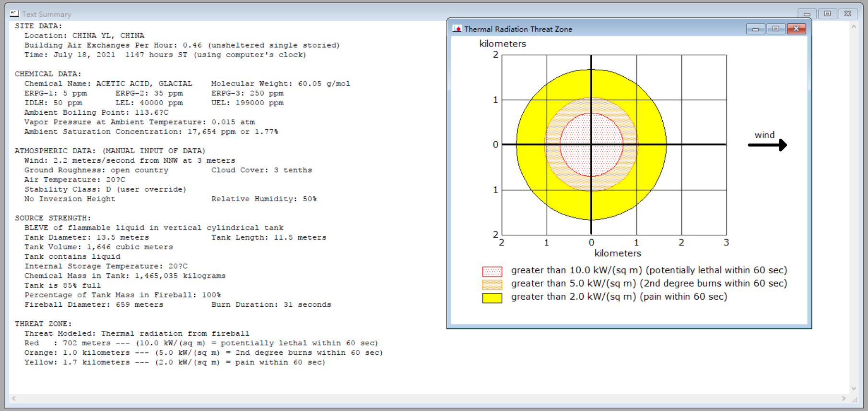Click the 'Orange: 1.0 kilometers' threat line
The image size is (868, 411).
tap(204, 352)
